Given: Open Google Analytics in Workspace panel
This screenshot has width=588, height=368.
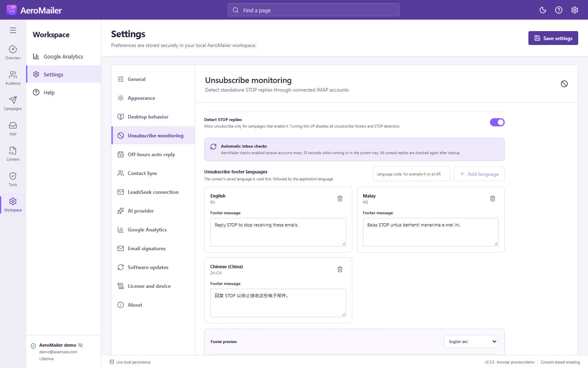Looking at the screenshot, I should [x=64, y=56].
